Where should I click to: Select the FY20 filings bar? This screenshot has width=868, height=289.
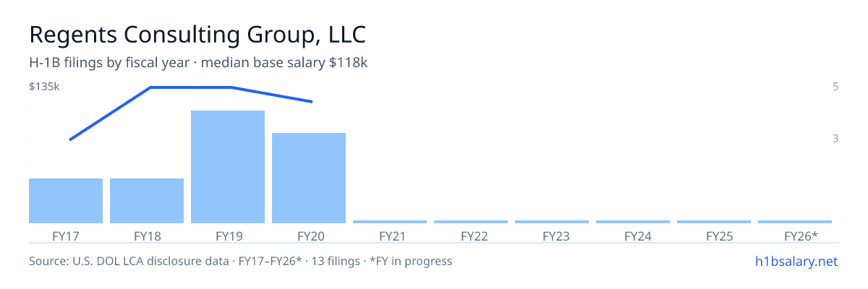point(309,178)
